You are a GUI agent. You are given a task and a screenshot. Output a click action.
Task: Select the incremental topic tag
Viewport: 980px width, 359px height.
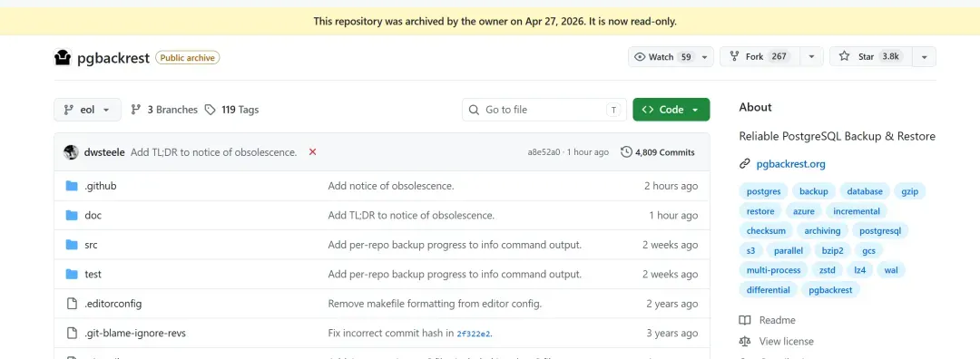coord(857,211)
